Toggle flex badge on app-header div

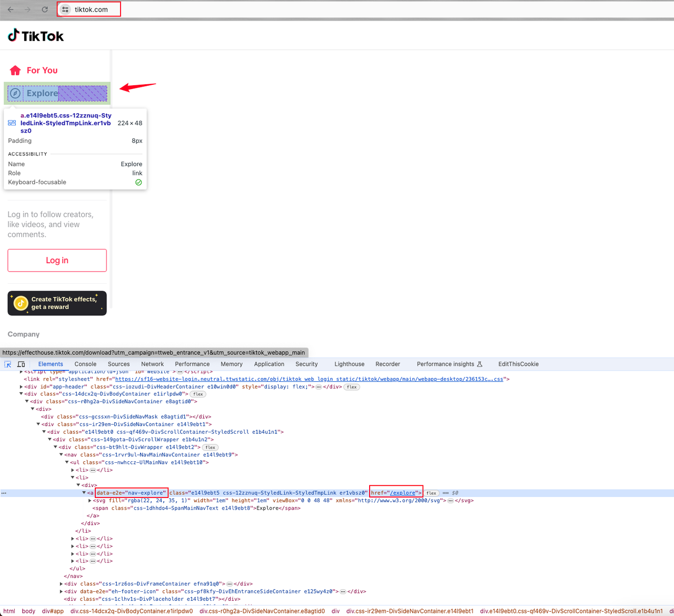coord(352,387)
